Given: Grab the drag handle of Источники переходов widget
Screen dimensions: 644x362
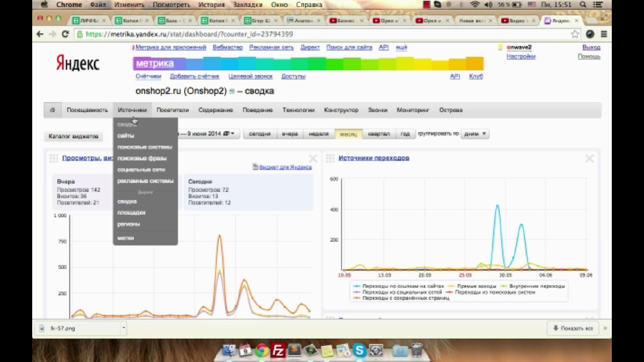Looking at the screenshot, I should tap(330, 158).
